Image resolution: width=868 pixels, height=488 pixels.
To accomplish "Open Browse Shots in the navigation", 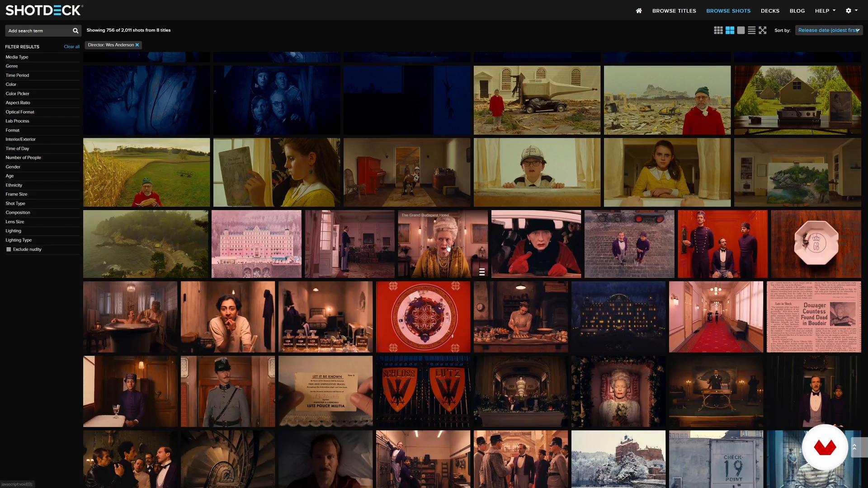I will click(x=728, y=11).
